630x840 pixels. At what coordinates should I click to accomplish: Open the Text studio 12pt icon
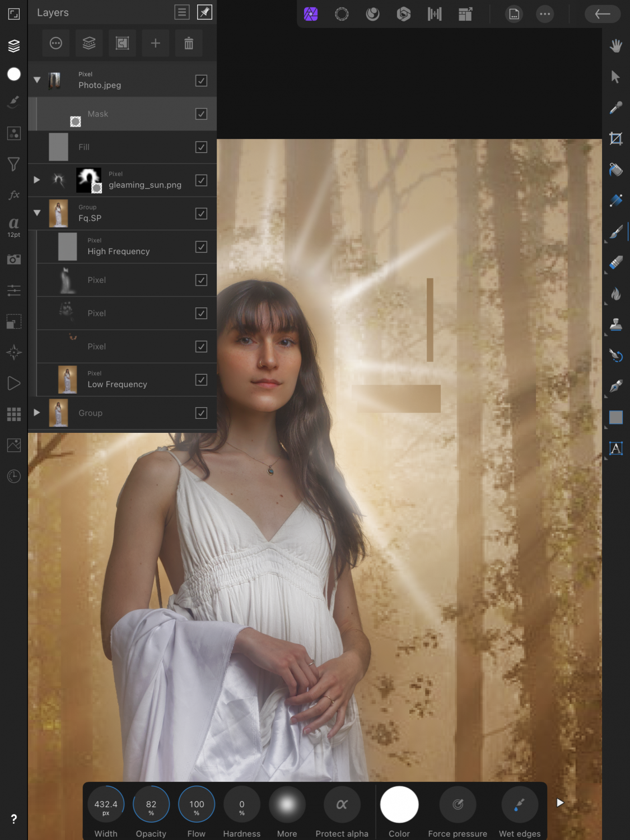(x=14, y=227)
